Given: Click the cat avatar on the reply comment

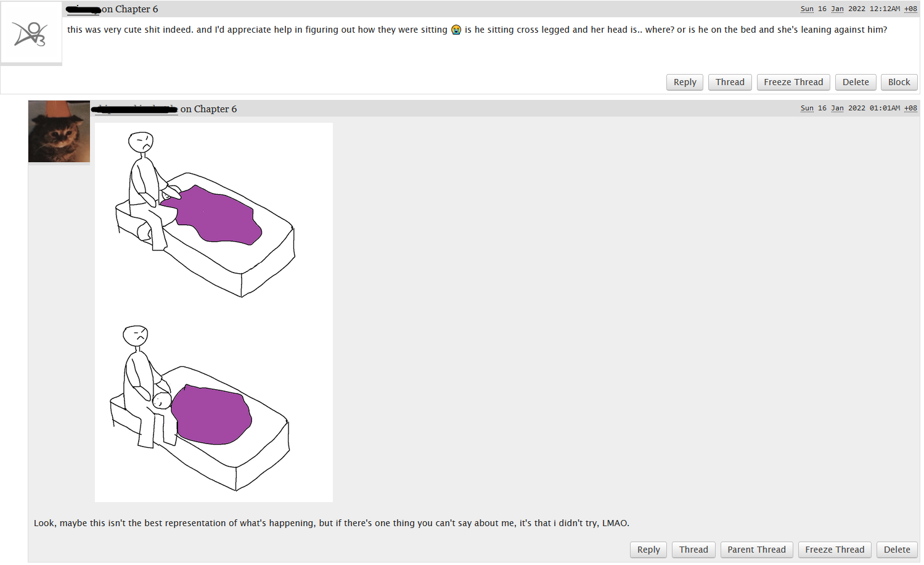Looking at the screenshot, I should click(x=59, y=131).
